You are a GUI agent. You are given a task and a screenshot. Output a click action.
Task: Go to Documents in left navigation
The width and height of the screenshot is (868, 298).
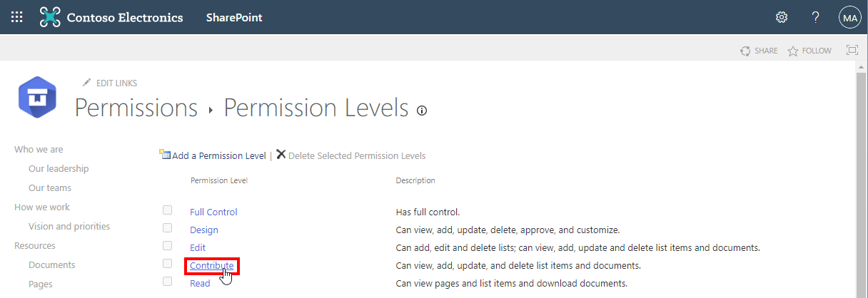[x=51, y=265]
